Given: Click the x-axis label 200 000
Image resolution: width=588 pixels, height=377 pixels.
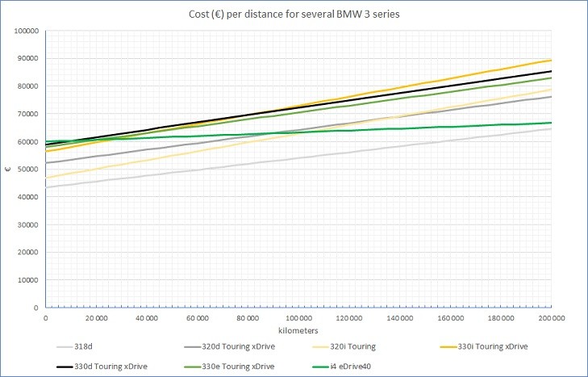Looking at the screenshot, I should click(x=551, y=318).
